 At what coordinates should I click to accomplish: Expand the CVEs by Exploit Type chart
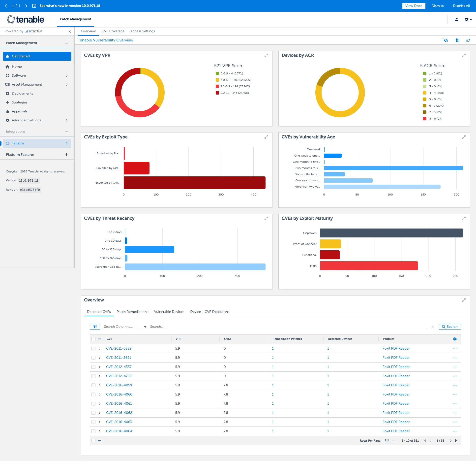click(266, 137)
